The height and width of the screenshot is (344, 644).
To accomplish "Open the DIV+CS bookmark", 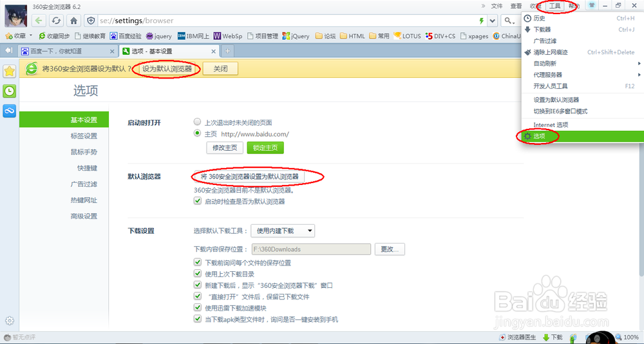I will pyautogui.click(x=440, y=36).
